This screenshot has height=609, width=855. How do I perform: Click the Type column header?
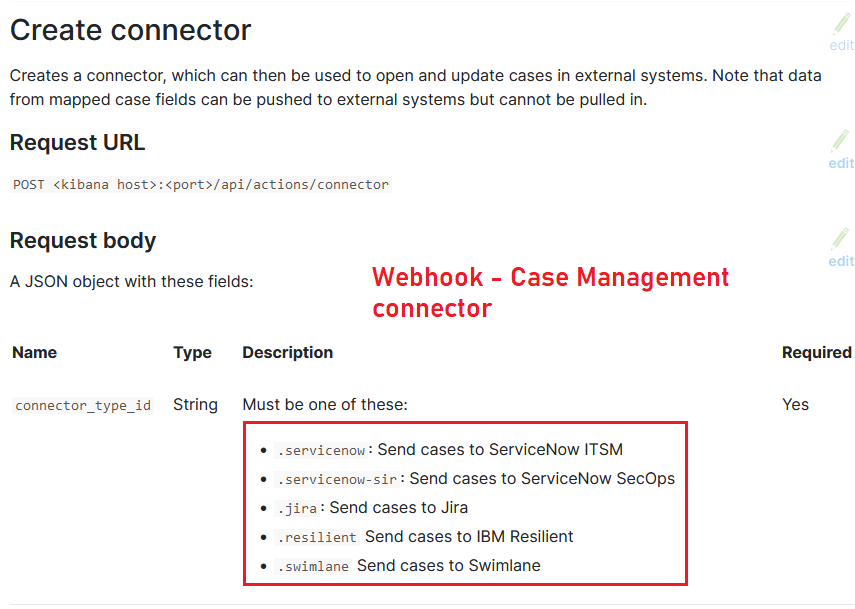pos(193,352)
